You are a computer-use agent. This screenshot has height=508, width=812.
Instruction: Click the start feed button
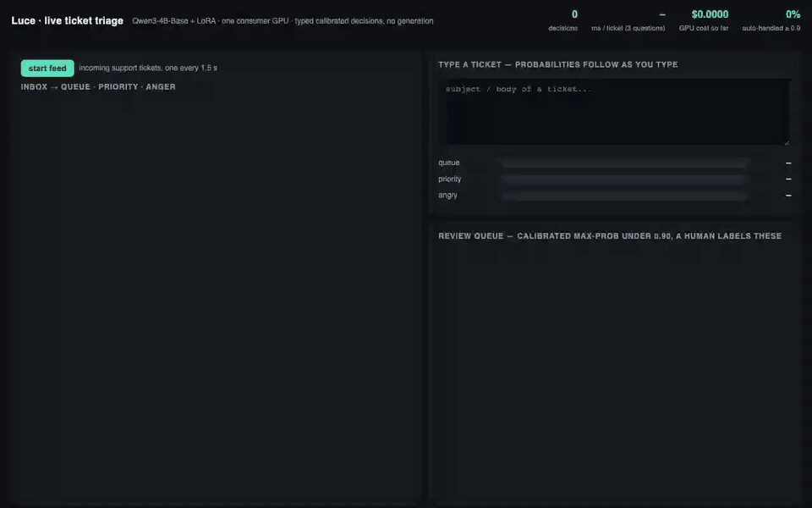[47, 68]
